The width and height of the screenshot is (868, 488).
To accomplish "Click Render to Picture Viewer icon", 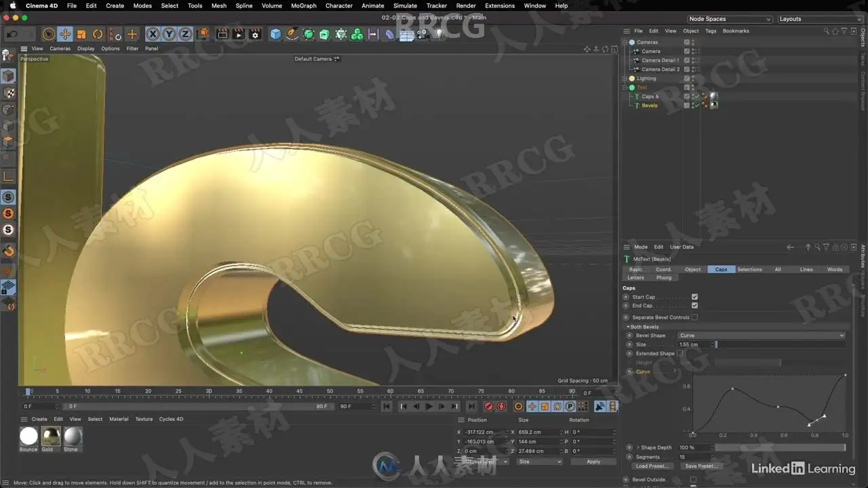I will point(239,34).
